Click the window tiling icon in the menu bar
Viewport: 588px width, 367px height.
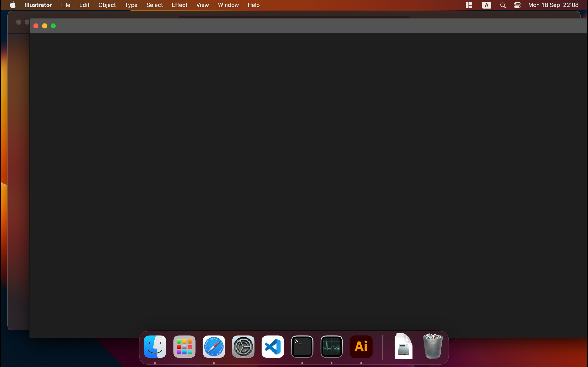469,5
